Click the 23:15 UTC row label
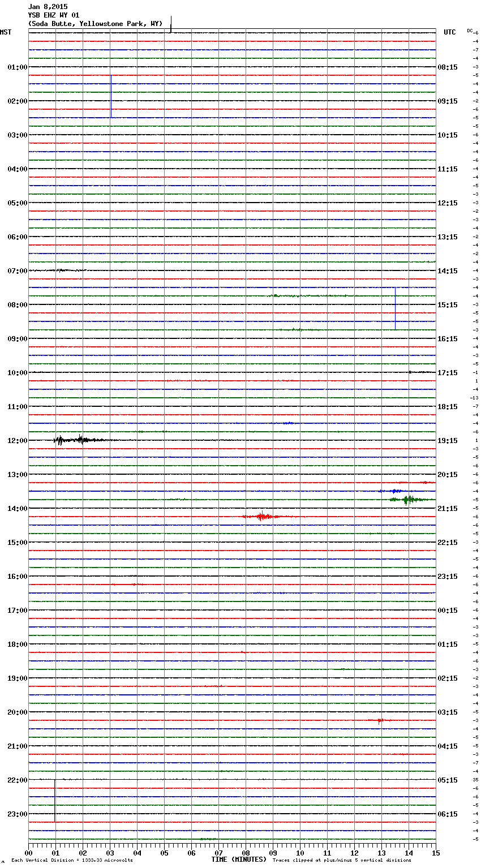 [x=448, y=577]
